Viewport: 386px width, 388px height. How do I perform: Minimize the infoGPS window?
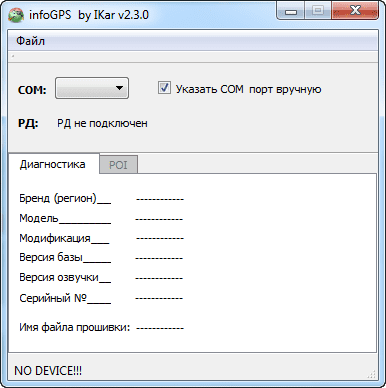tap(291, 12)
